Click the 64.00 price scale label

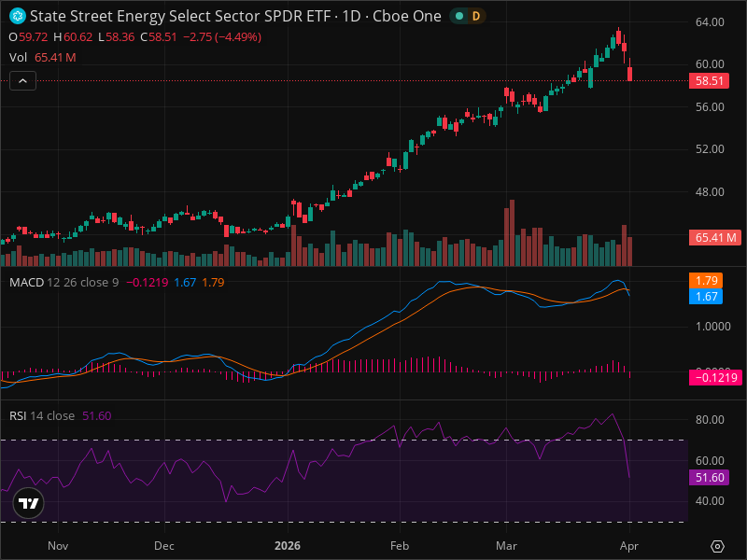point(710,21)
